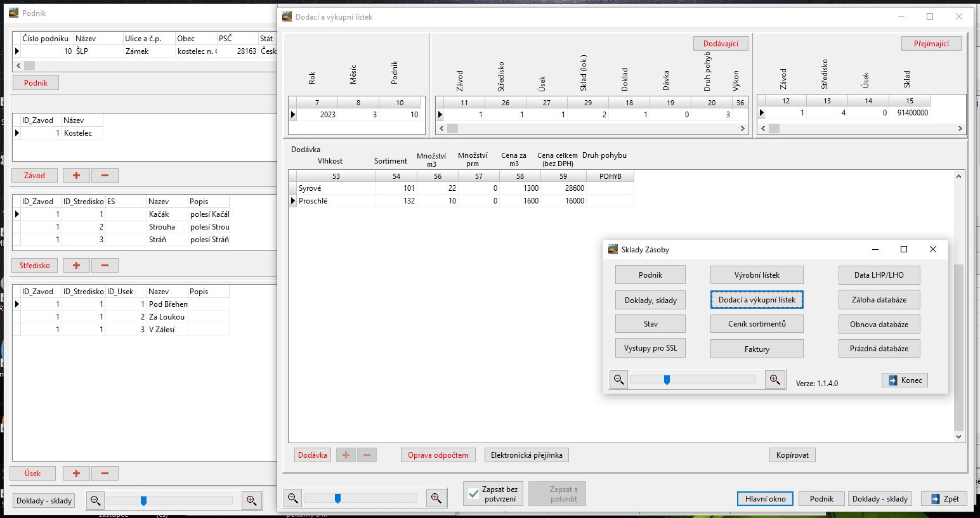The width and height of the screenshot is (980, 518).
Task: Zoom out in Sklady Zásoby window
Action: tap(618, 380)
